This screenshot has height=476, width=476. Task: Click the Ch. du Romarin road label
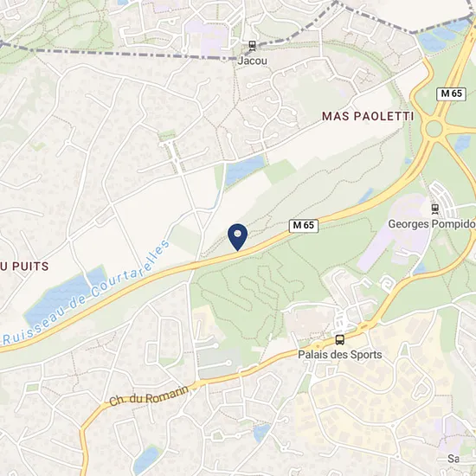(149, 396)
